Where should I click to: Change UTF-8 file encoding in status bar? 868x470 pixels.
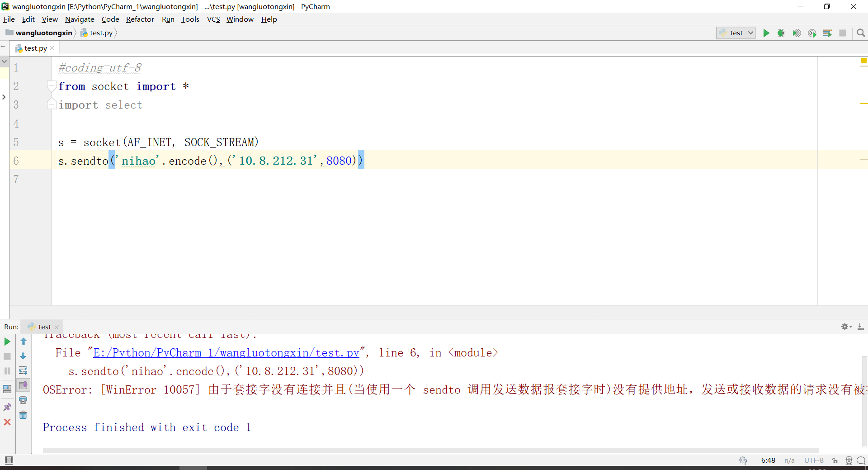click(814, 460)
